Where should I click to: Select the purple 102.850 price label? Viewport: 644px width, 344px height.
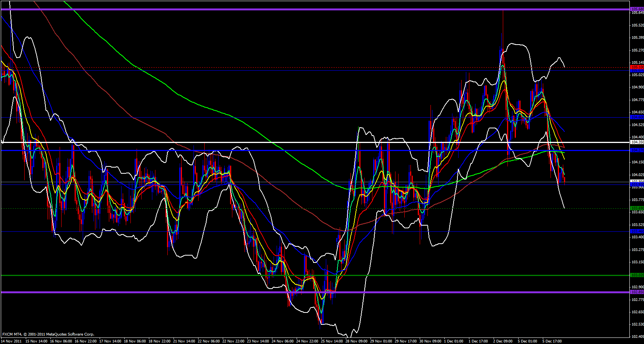[637, 292]
